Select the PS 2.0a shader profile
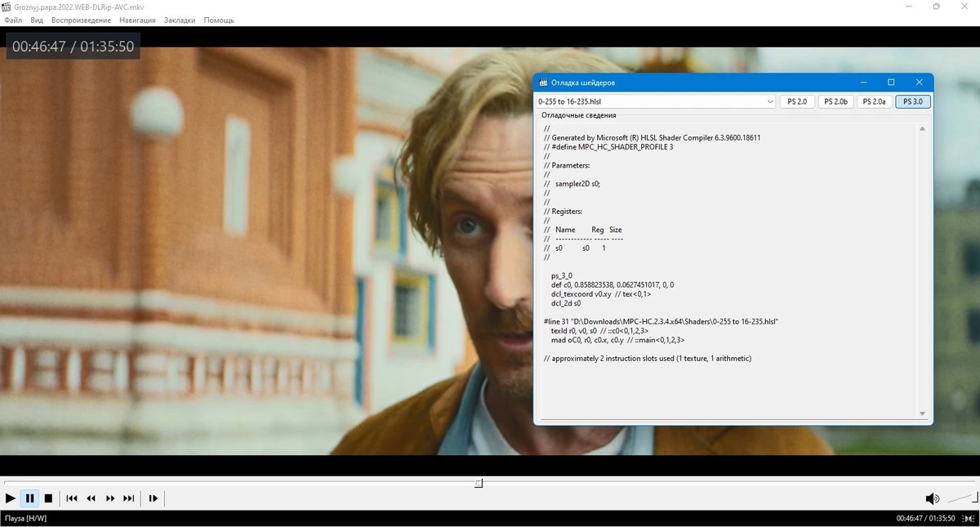The height and width of the screenshot is (527, 980). tap(874, 101)
